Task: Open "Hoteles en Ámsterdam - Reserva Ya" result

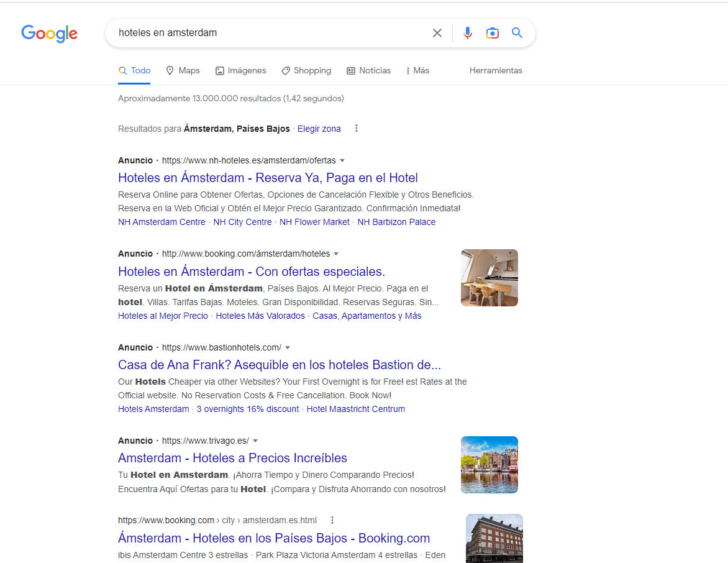Action: coord(268,178)
